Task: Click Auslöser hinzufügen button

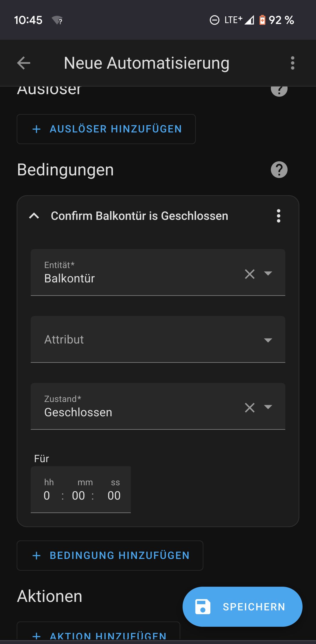Action: (x=106, y=129)
